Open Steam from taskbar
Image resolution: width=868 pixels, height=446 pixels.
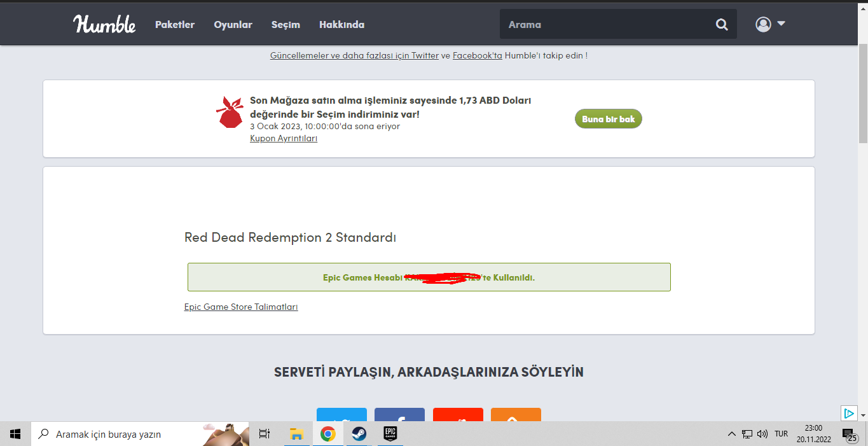(359, 434)
